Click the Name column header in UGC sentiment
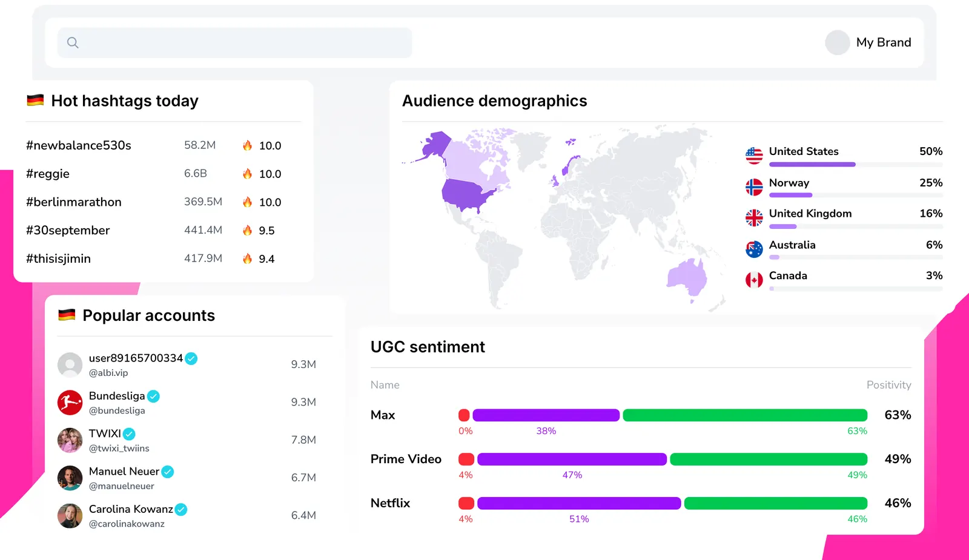The height and width of the screenshot is (560, 969). [x=385, y=385]
